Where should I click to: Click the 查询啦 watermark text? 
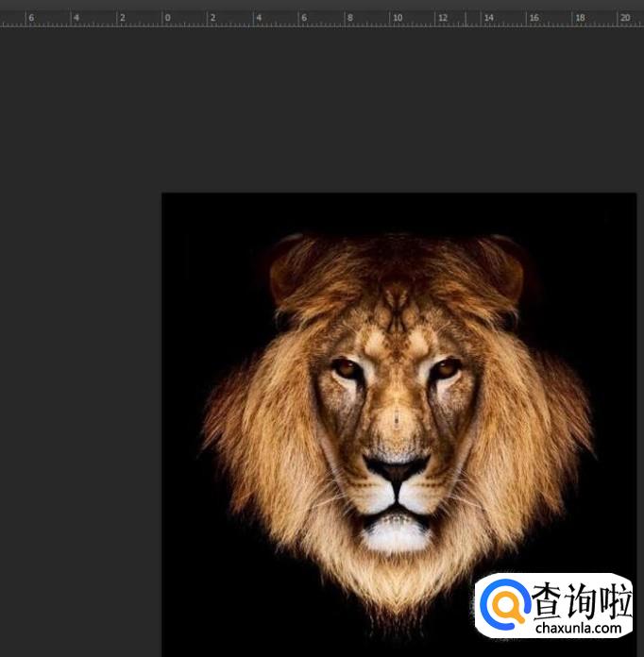point(577,600)
